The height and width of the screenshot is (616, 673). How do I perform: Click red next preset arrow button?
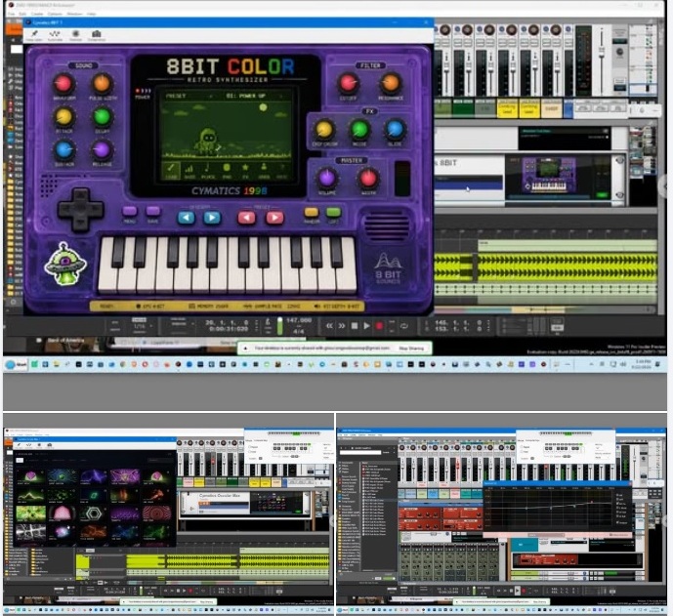tap(274, 218)
